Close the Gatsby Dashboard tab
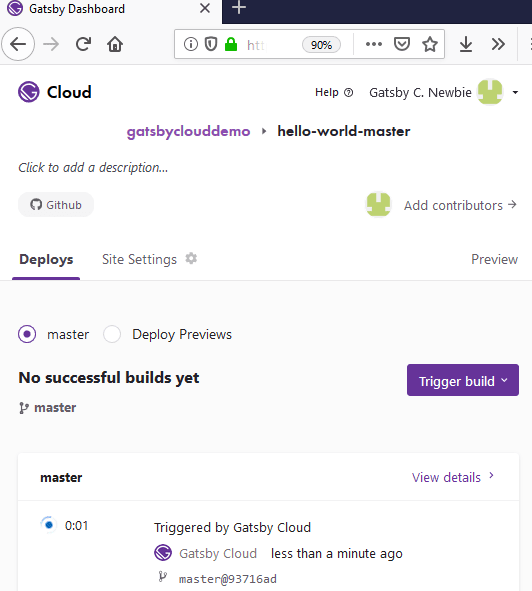Image resolution: width=532 pixels, height=591 pixels. [x=205, y=8]
